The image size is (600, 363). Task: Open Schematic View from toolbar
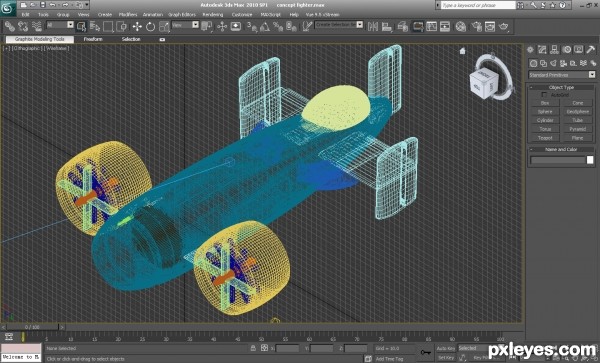[445, 26]
